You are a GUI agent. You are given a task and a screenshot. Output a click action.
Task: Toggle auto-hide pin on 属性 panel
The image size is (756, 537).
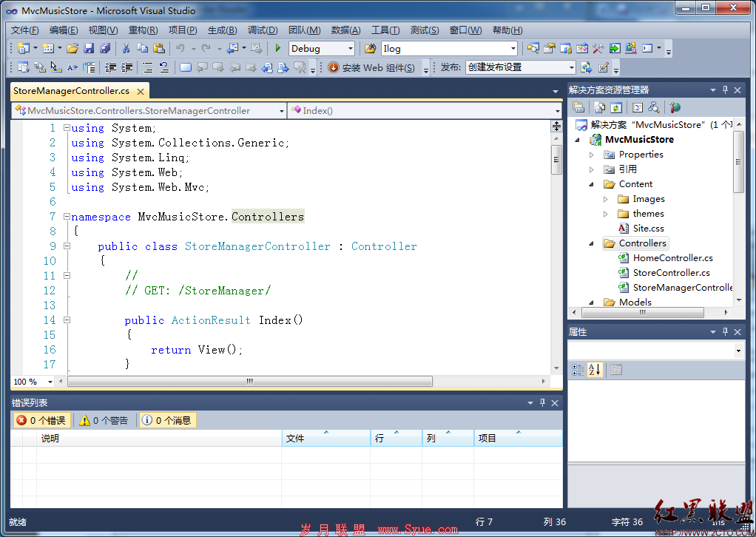(x=725, y=331)
